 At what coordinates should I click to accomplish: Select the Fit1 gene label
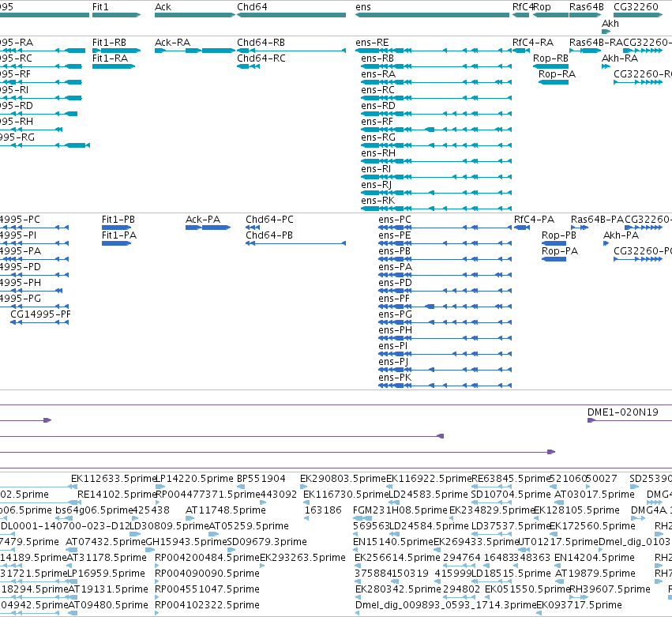click(100, 7)
